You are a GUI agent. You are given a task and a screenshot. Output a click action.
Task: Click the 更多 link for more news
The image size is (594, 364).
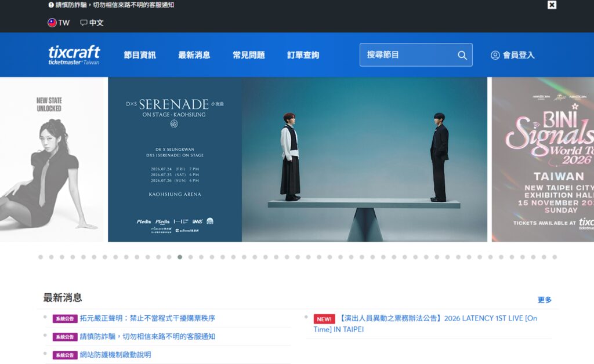point(545,300)
